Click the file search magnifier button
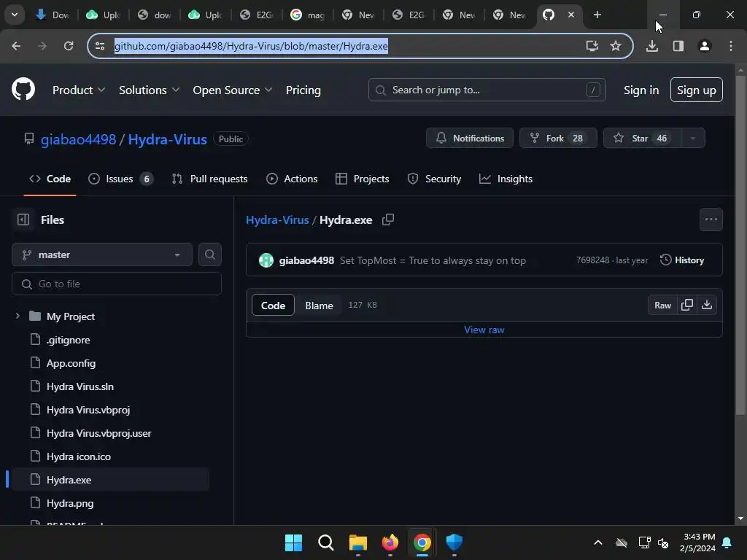Image resolution: width=747 pixels, height=560 pixels. pyautogui.click(x=210, y=254)
